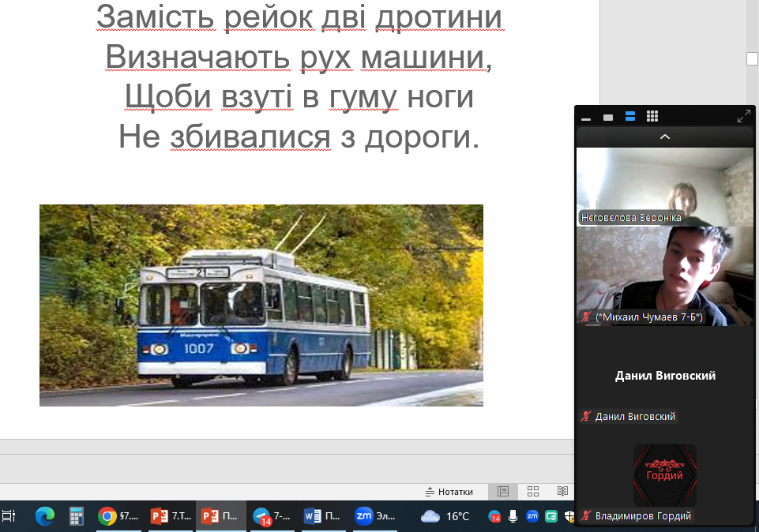759x532 pixels.
Task: Select Неговєлова Вероніка's video tile
Action: point(665,187)
